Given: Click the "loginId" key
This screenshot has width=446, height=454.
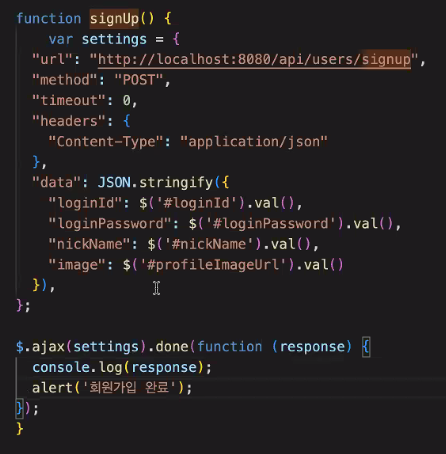Looking at the screenshot, I should [85, 203].
